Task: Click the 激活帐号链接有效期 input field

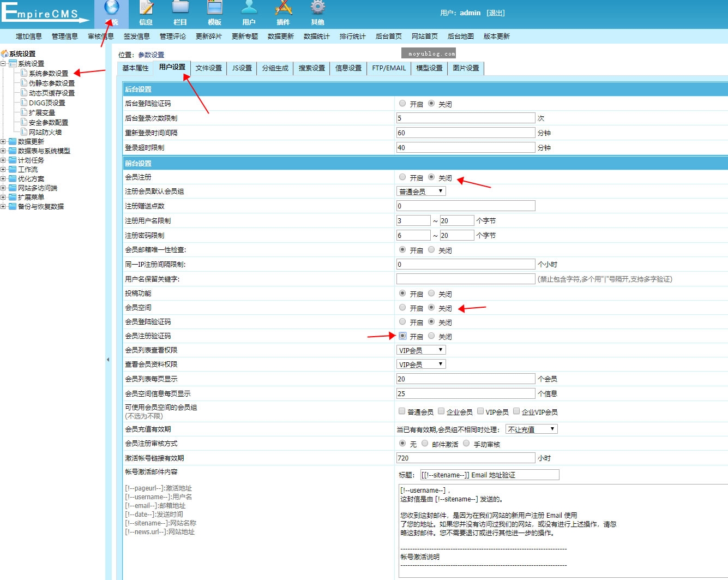Action: (465, 457)
